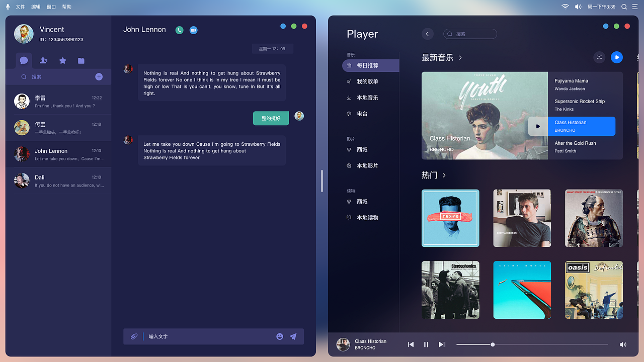The height and width of the screenshot is (362, 644).
Task: Open the 编辑 menu
Action: point(36,7)
